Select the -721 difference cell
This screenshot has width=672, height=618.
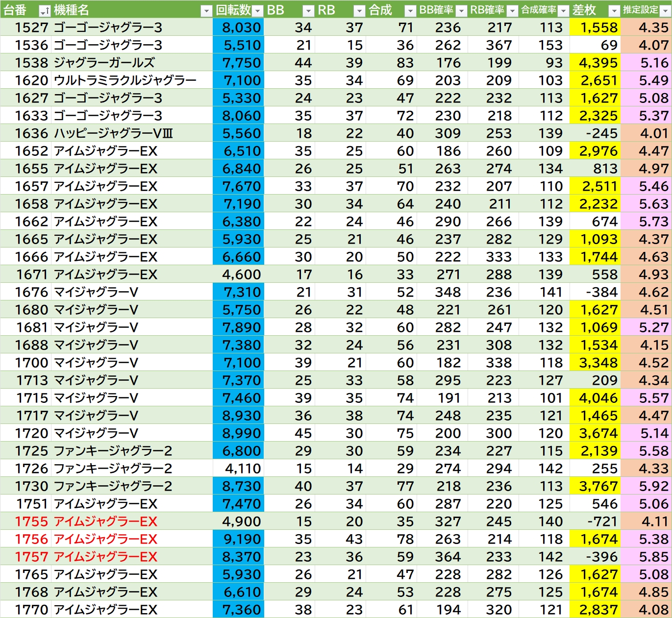coord(595,521)
